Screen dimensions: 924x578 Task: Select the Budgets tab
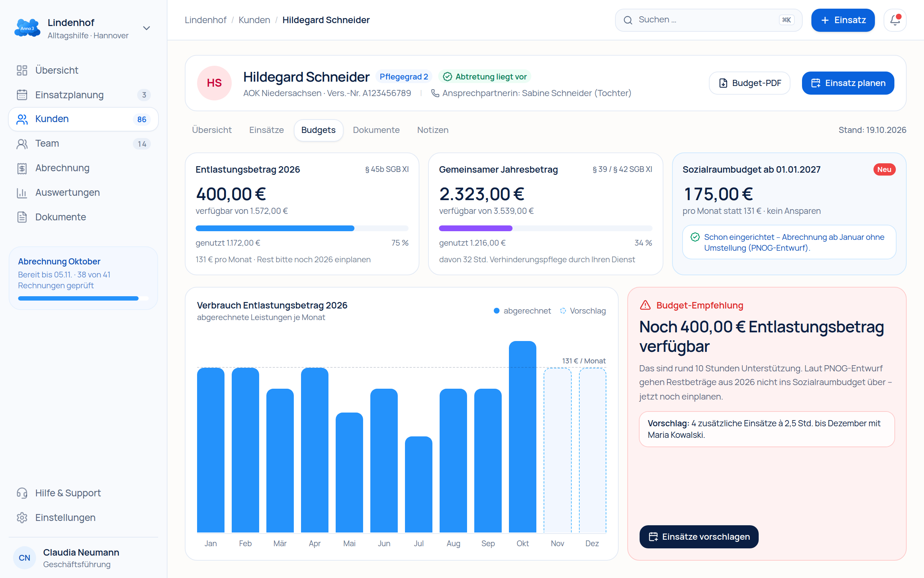tap(318, 130)
